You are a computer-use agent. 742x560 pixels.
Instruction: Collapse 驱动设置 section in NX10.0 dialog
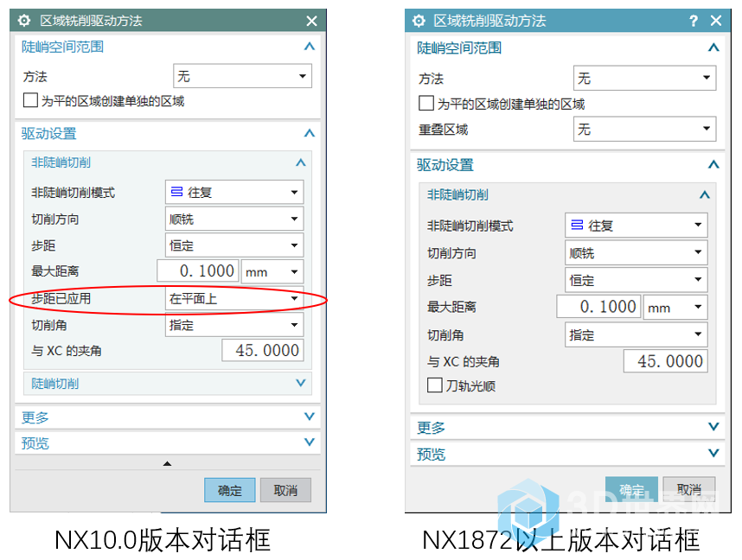pyautogui.click(x=310, y=133)
